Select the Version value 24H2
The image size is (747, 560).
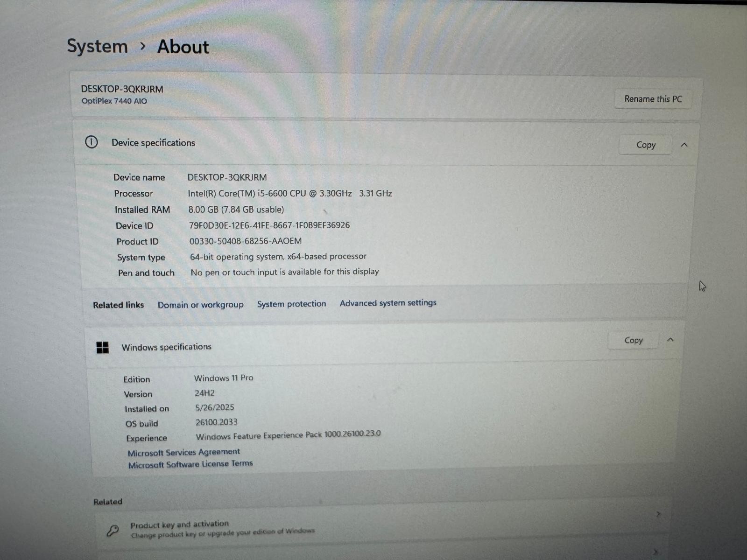coord(204,393)
